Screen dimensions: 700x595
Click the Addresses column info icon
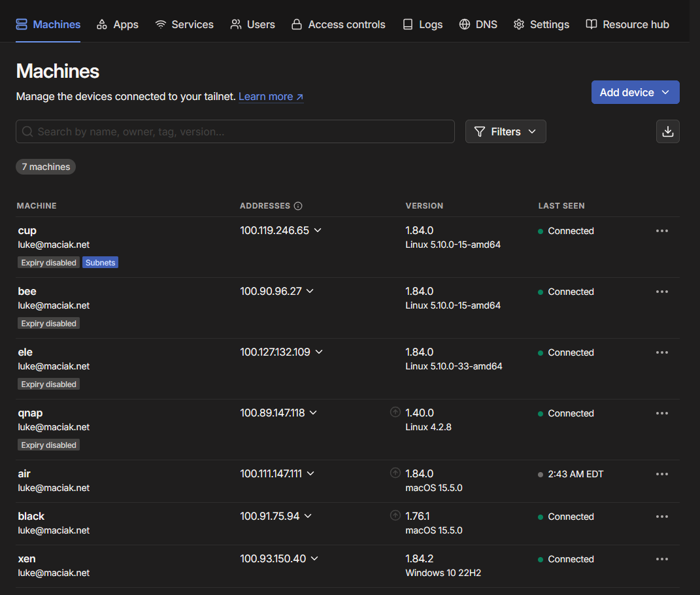point(298,206)
